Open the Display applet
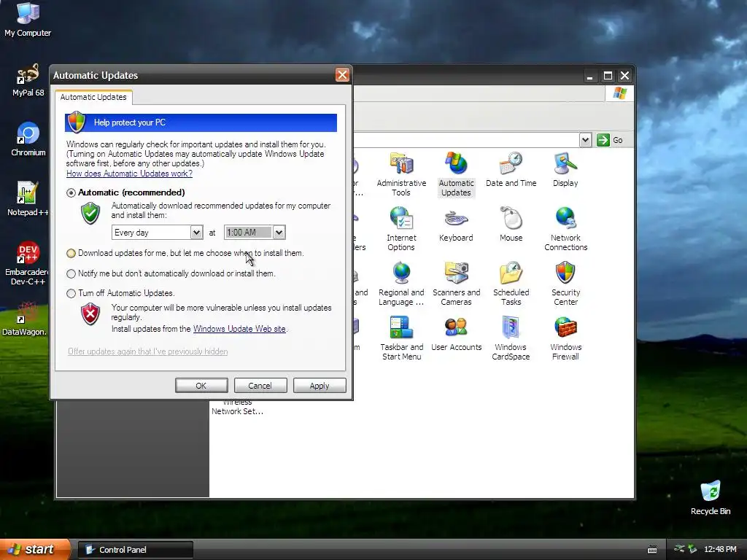The width and height of the screenshot is (747, 560). pos(565,169)
